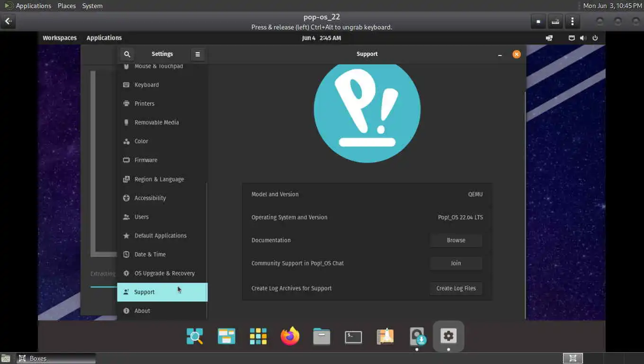
Task: Open the Pop!_Shop rocket icon in the dock
Action: point(385,336)
